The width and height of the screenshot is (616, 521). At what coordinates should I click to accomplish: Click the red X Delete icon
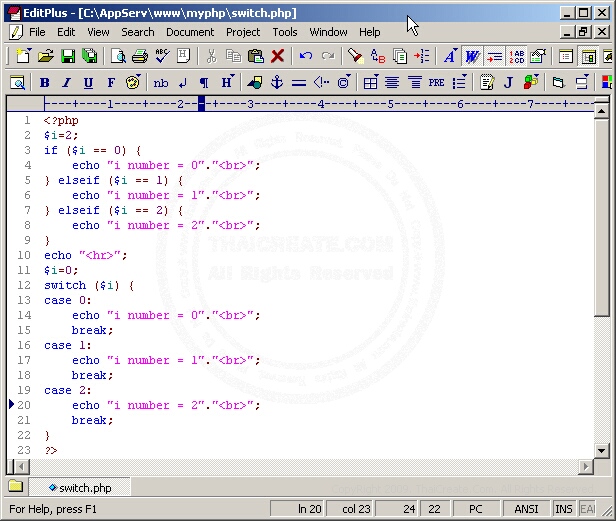coord(278,57)
